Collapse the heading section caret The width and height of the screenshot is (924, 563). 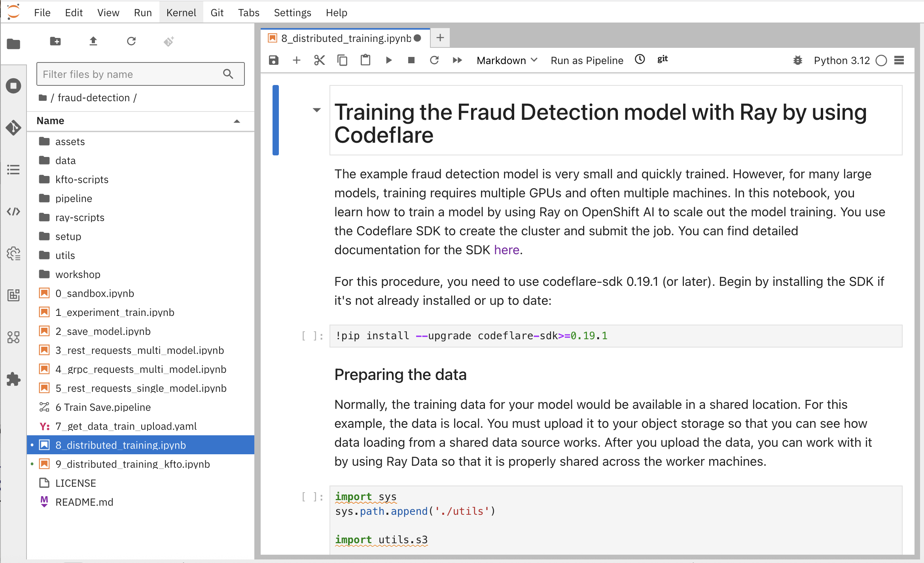[x=316, y=110]
